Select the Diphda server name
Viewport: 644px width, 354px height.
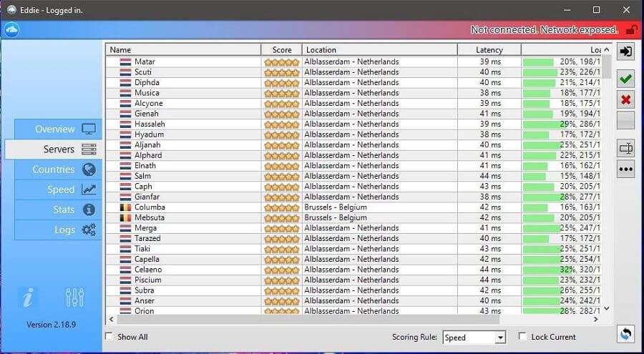click(147, 82)
